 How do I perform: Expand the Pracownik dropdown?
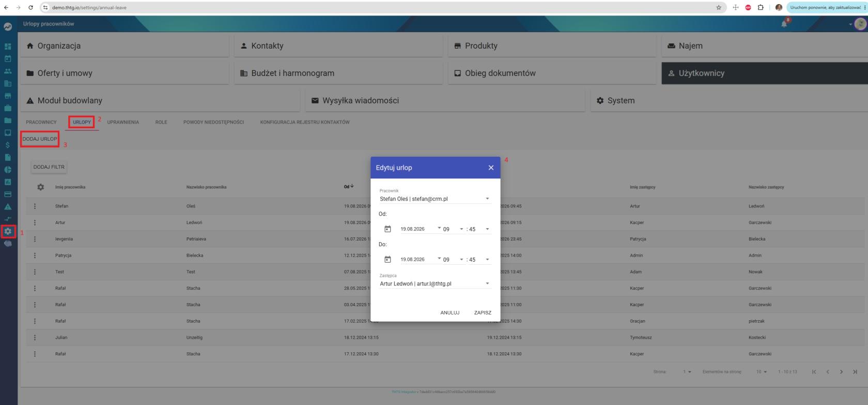point(487,199)
